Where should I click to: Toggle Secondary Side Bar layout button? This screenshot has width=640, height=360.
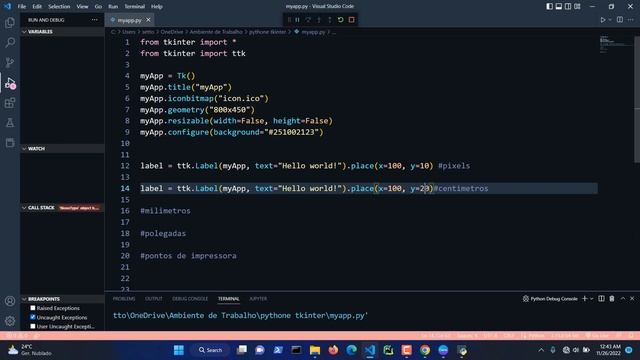click(568, 6)
